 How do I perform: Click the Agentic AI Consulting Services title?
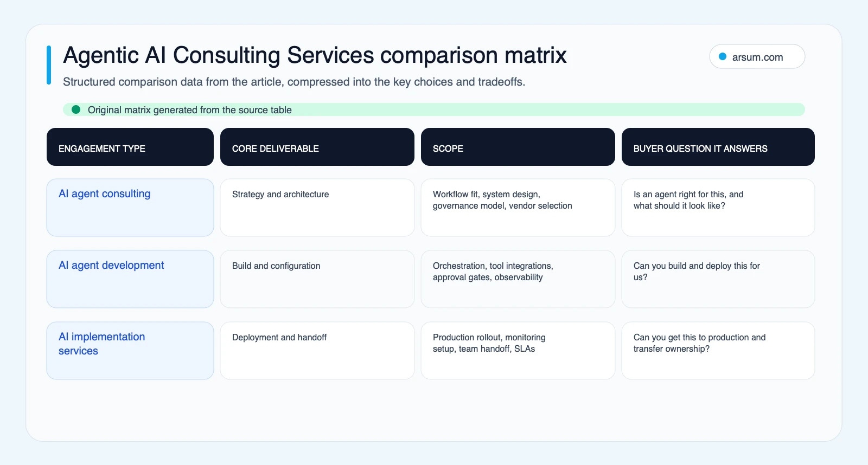(315, 55)
